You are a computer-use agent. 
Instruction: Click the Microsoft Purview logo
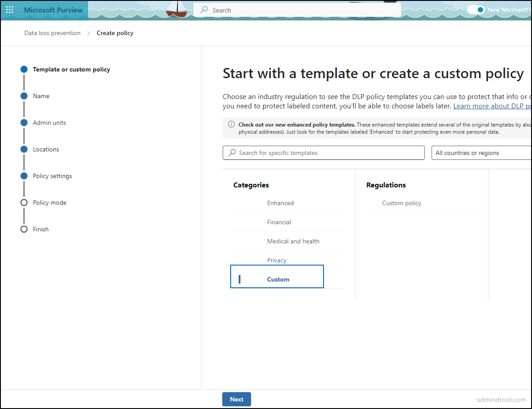[53, 10]
